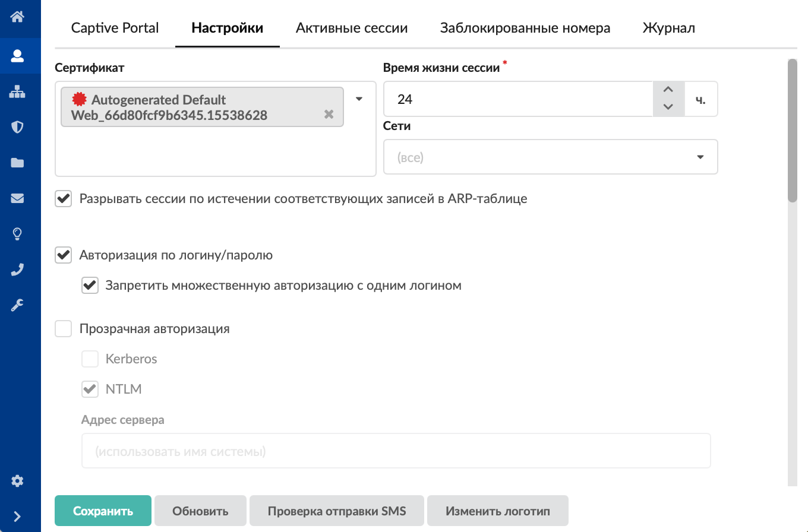Expand the sidebar with bottom chevron
The width and height of the screenshot is (808, 532).
tap(17, 516)
